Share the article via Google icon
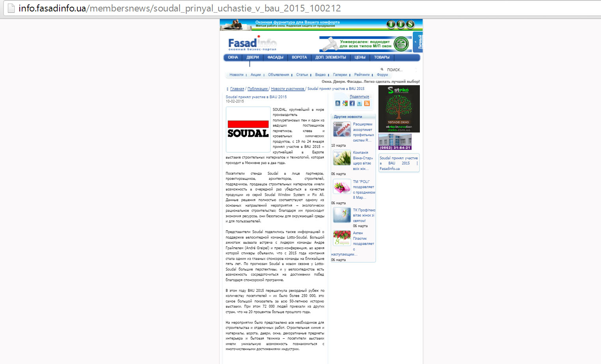Image resolution: width=601 pixels, height=364 pixels. 345,103
